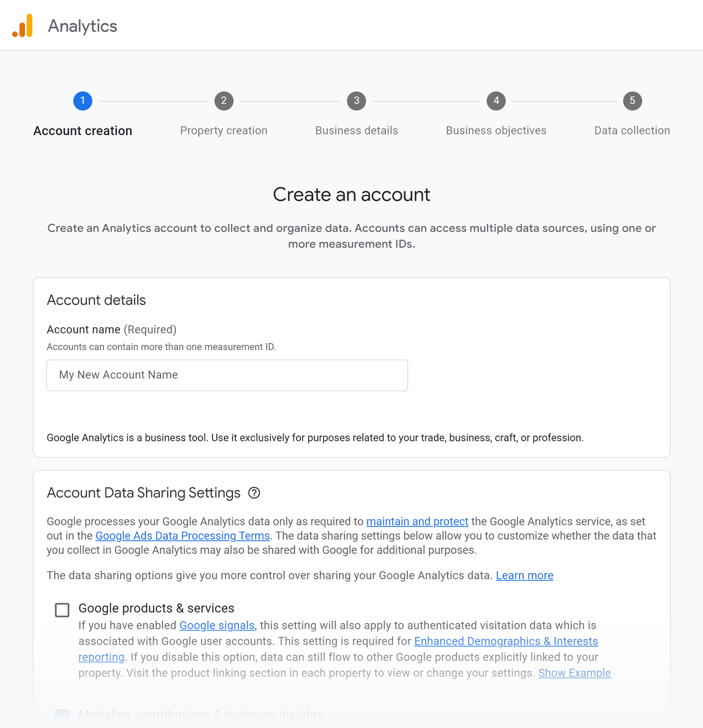The height and width of the screenshot is (728, 703).
Task: Expand the Data collection step
Action: pos(632,100)
